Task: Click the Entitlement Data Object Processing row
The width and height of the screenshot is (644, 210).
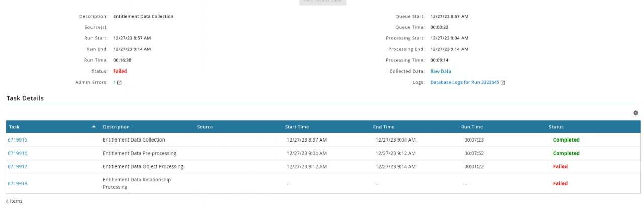Action: pos(143,167)
